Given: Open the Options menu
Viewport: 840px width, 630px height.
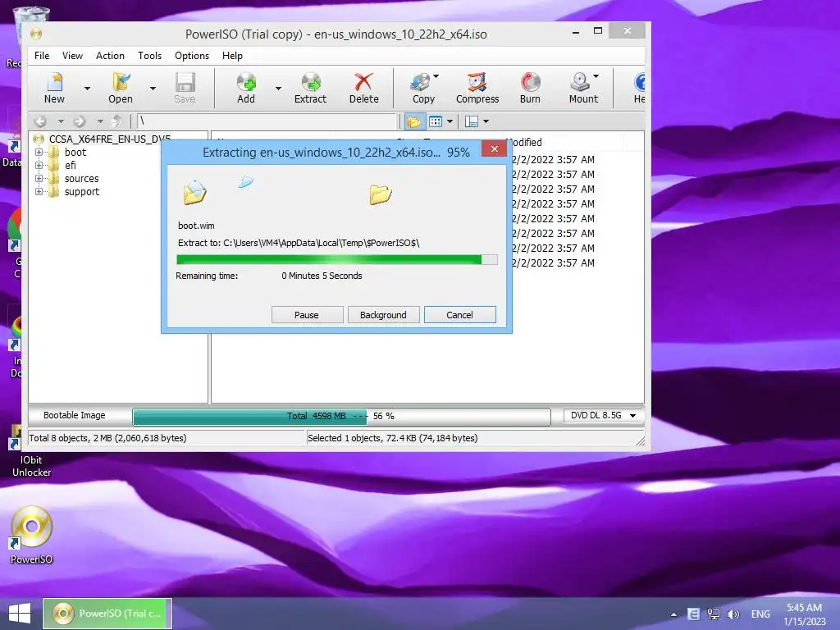Looking at the screenshot, I should click(192, 56).
